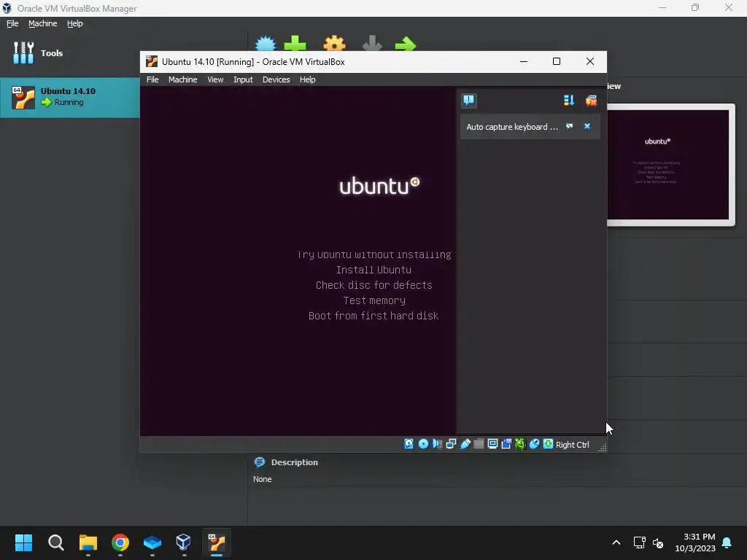
Task: Click the Show green arrow toolbar icon
Action: [406, 44]
